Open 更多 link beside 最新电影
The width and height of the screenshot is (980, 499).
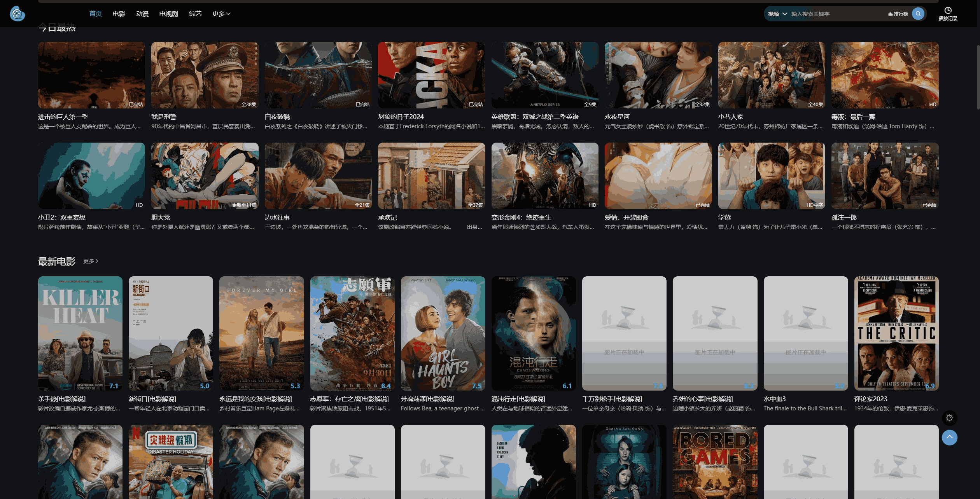tap(91, 261)
